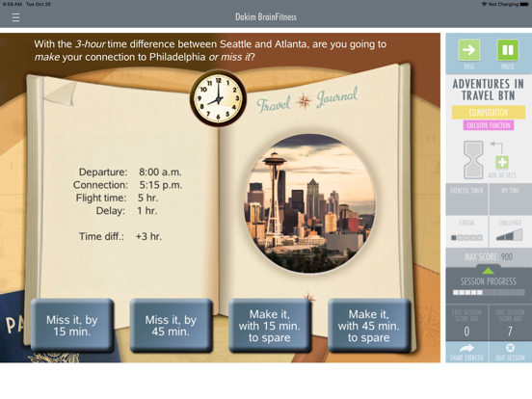Image resolution: width=532 pixels, height=399 pixels.
Task: Choose 'Make it, with 15 min. to spare'
Action: [x=270, y=326]
